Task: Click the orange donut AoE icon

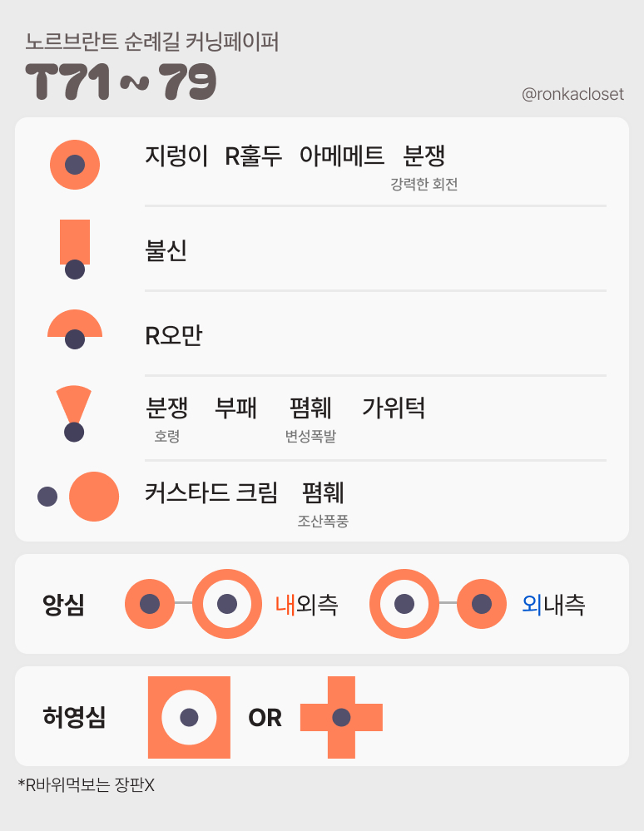Action: [x=75, y=164]
